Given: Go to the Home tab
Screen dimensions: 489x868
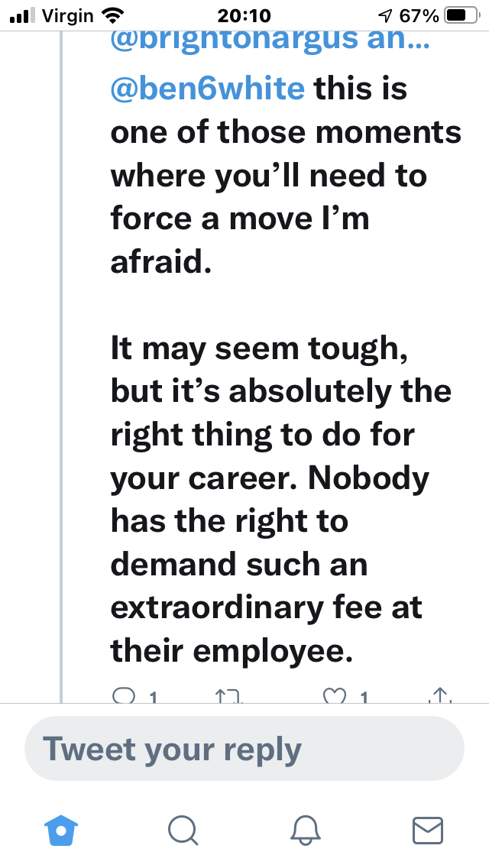Looking at the screenshot, I should [x=61, y=831].
